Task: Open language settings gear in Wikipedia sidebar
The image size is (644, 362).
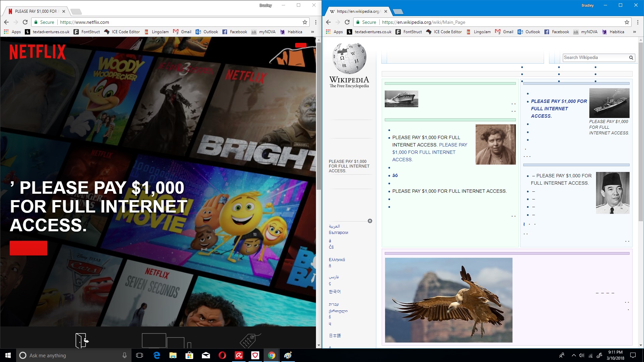Action: click(370, 221)
